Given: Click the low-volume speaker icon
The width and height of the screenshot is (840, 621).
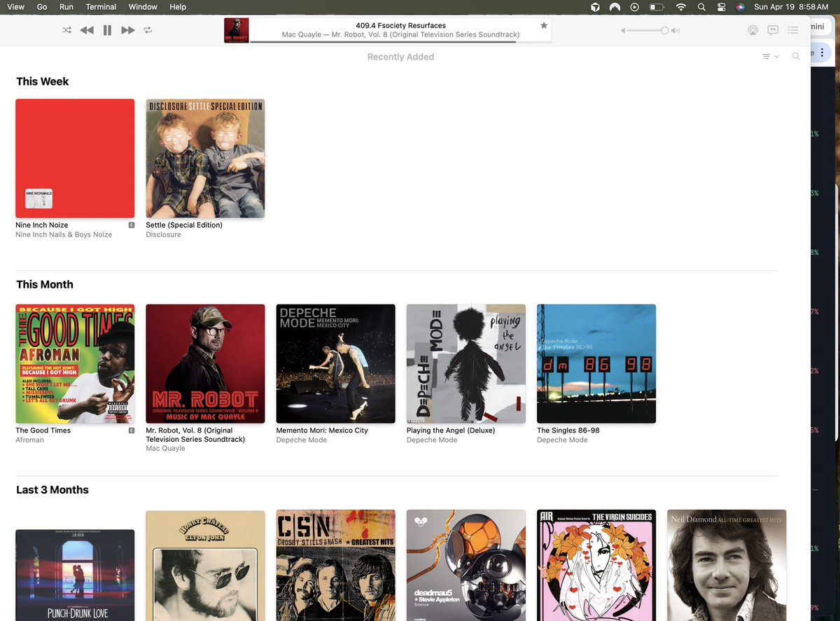Looking at the screenshot, I should click(x=623, y=30).
